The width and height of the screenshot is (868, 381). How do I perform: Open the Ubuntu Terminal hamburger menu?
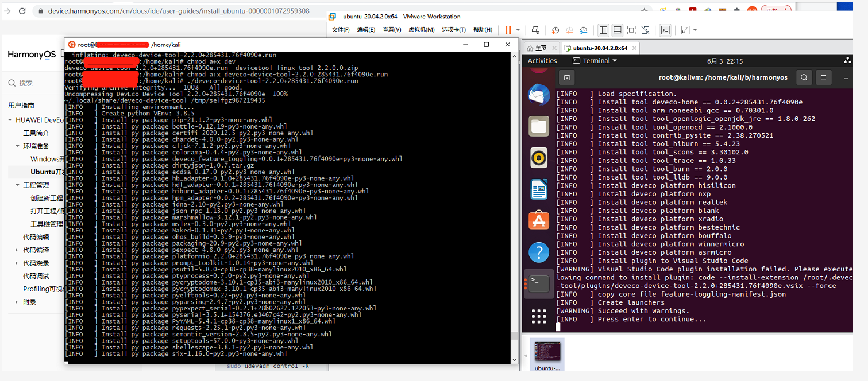[824, 77]
